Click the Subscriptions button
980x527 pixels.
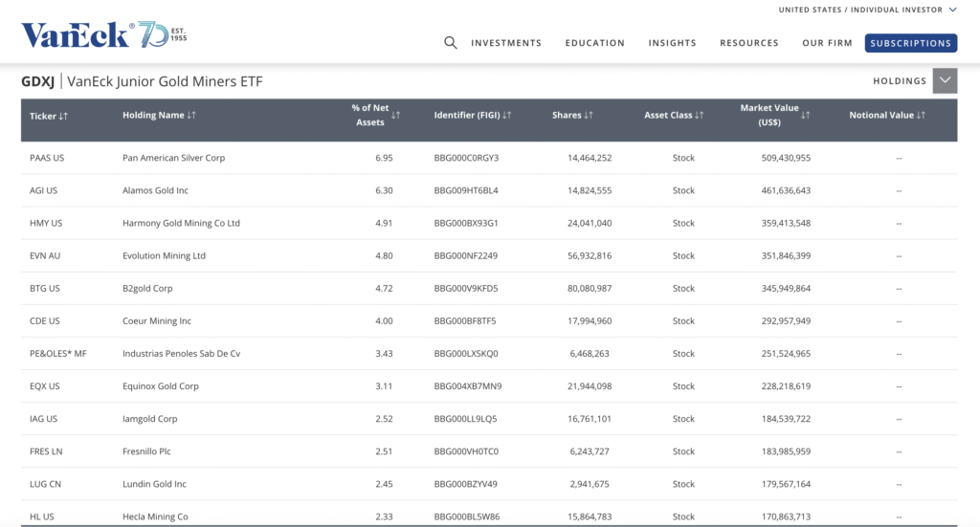[x=910, y=43]
